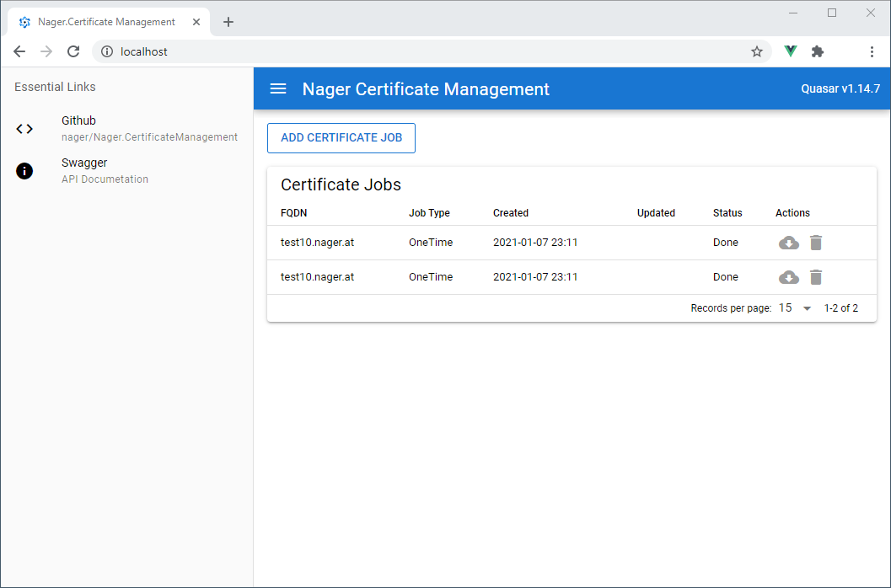Click the first-row OneTime job type cell
This screenshot has height=588, width=891.
[431, 243]
